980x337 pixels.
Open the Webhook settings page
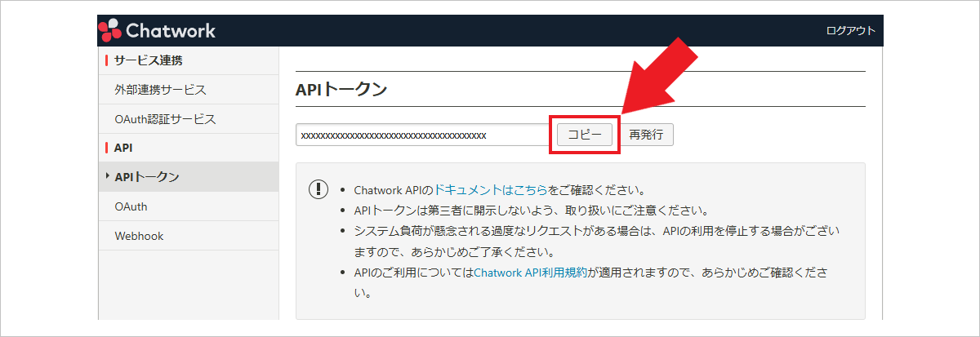(139, 236)
